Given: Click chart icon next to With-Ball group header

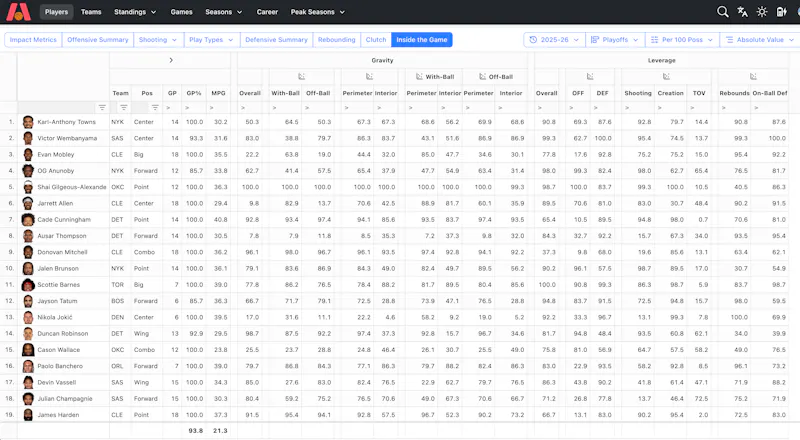Looking at the screenshot, I should [x=419, y=77].
